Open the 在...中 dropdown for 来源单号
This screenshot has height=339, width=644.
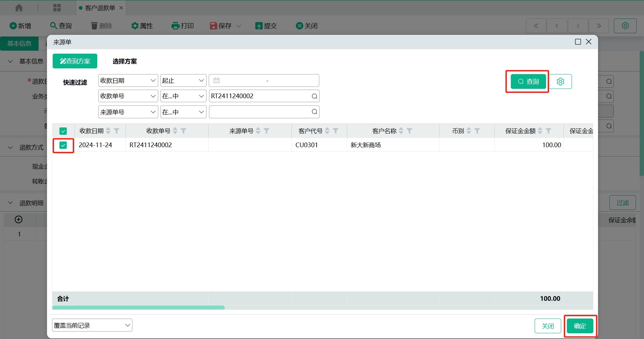(183, 112)
